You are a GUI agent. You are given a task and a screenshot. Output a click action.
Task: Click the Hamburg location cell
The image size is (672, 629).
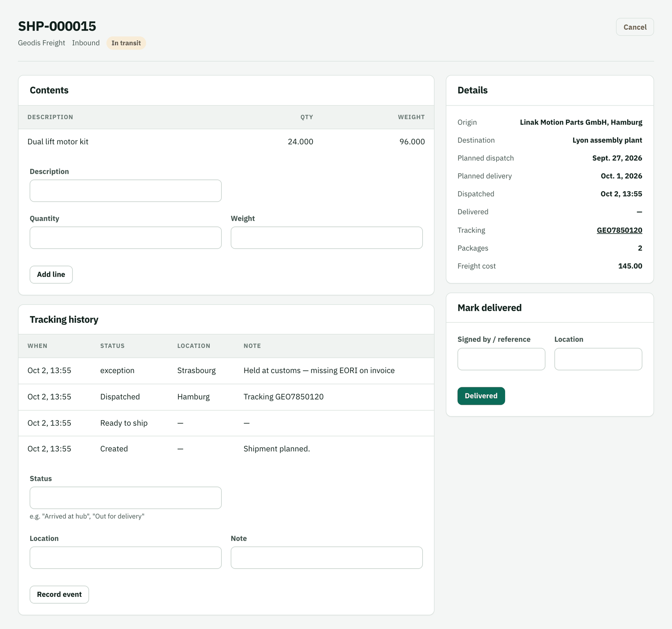pyautogui.click(x=193, y=397)
